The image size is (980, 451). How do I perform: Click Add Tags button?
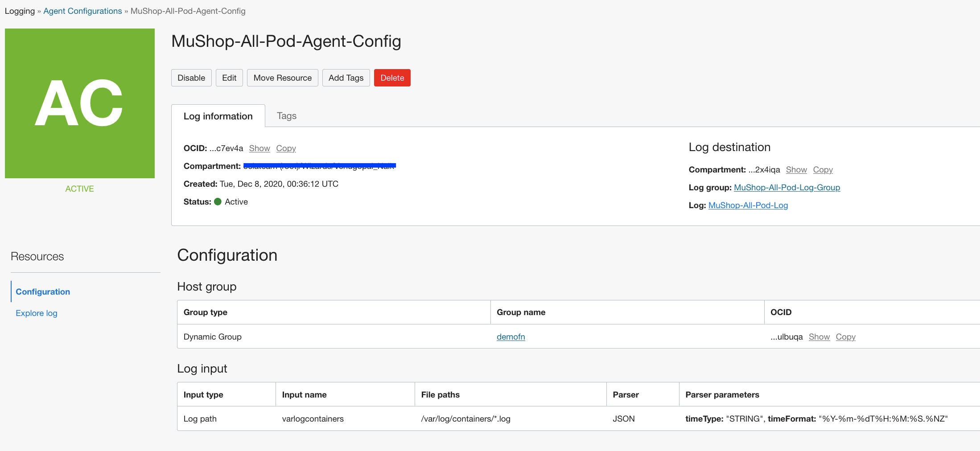pos(346,78)
